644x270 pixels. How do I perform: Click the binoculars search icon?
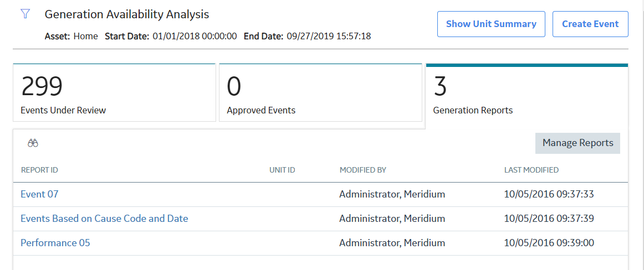[x=33, y=143]
